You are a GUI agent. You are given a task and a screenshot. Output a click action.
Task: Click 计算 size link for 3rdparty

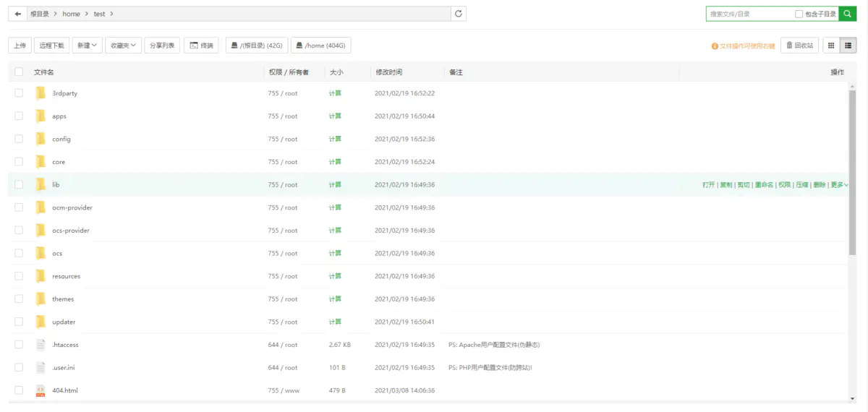click(335, 93)
